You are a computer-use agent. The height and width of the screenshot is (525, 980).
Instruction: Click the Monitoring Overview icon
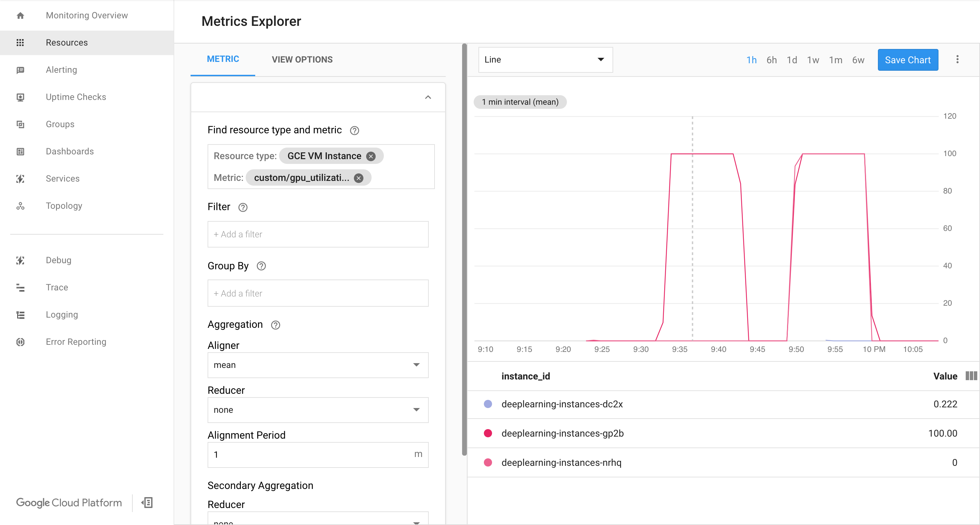[x=21, y=16]
